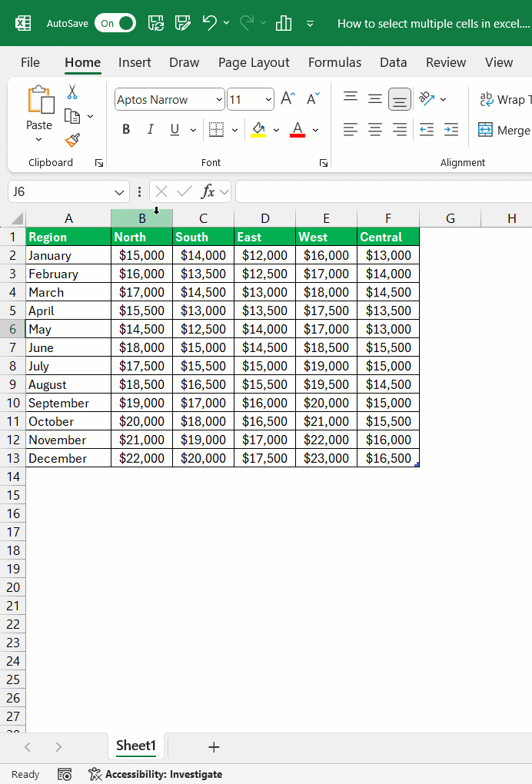532x784 pixels.
Task: Click into the formula bar
Action: pyautogui.click(x=384, y=191)
